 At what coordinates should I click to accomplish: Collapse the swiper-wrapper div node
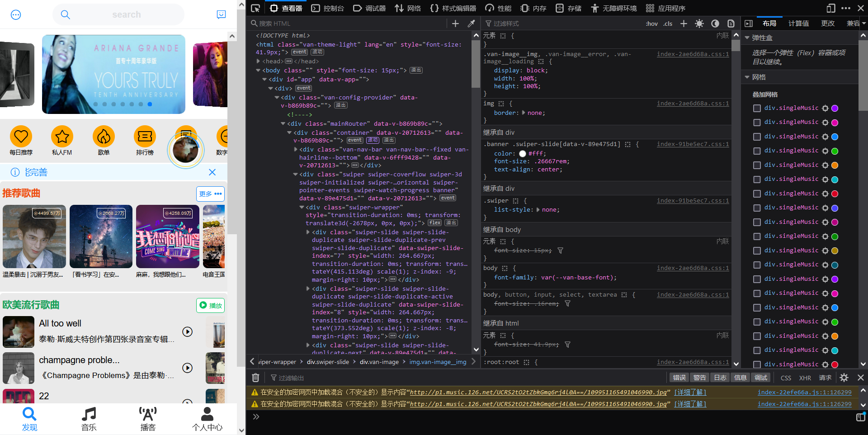302,207
